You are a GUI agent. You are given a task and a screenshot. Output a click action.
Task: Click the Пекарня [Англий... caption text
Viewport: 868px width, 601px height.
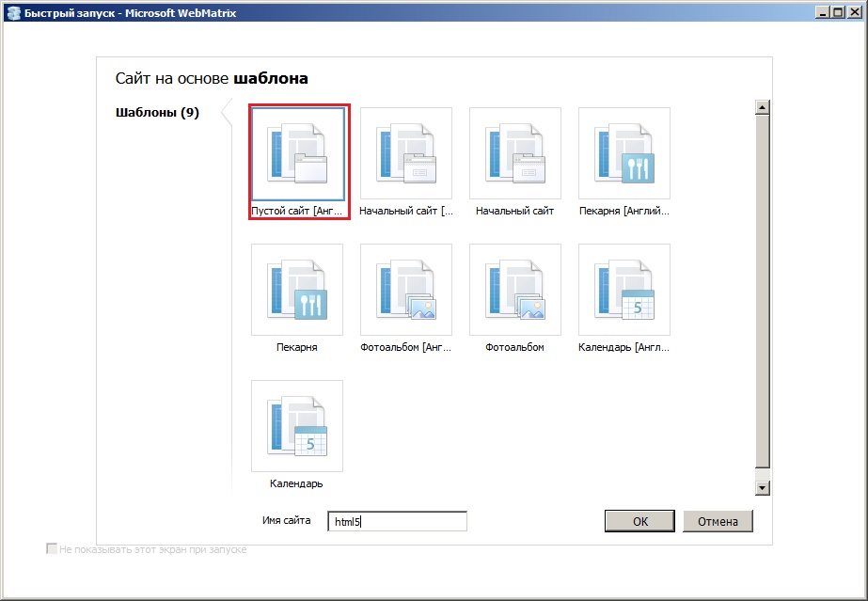tap(624, 211)
